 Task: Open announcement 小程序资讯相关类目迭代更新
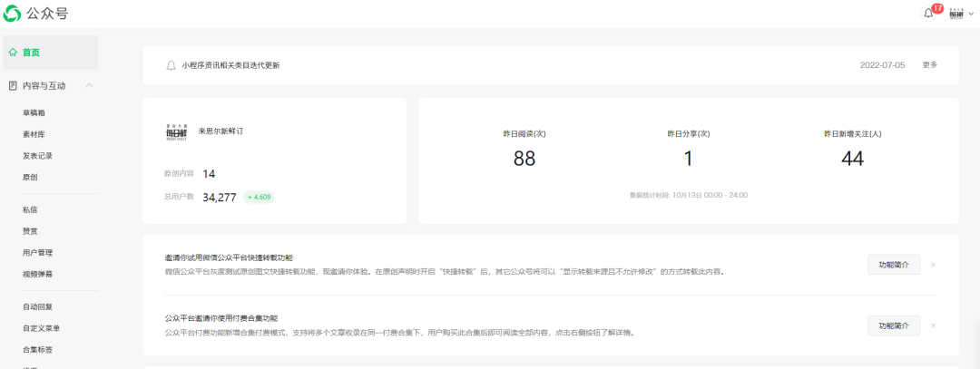[x=230, y=65]
